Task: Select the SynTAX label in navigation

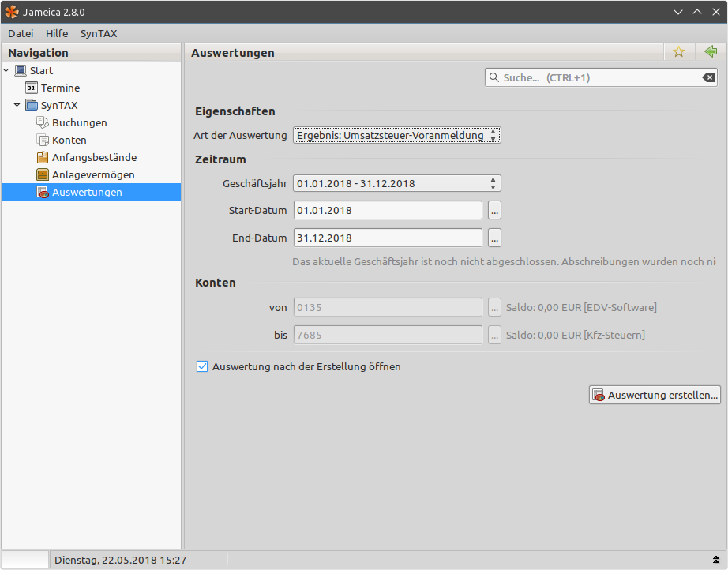Action: pyautogui.click(x=59, y=105)
